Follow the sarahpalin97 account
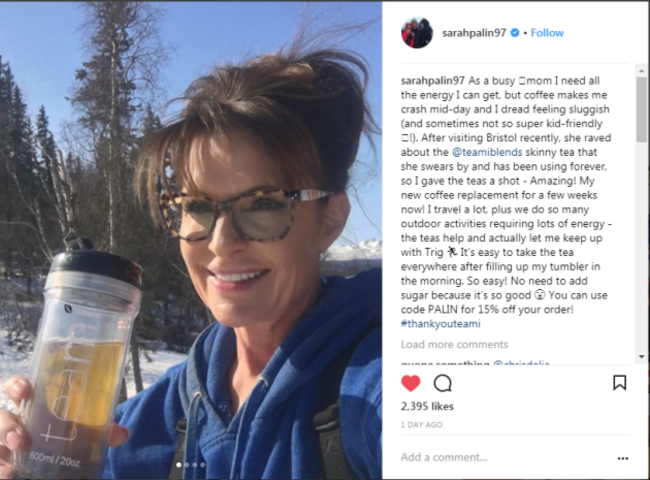Viewport: 650px width, 480px height. pyautogui.click(x=547, y=33)
